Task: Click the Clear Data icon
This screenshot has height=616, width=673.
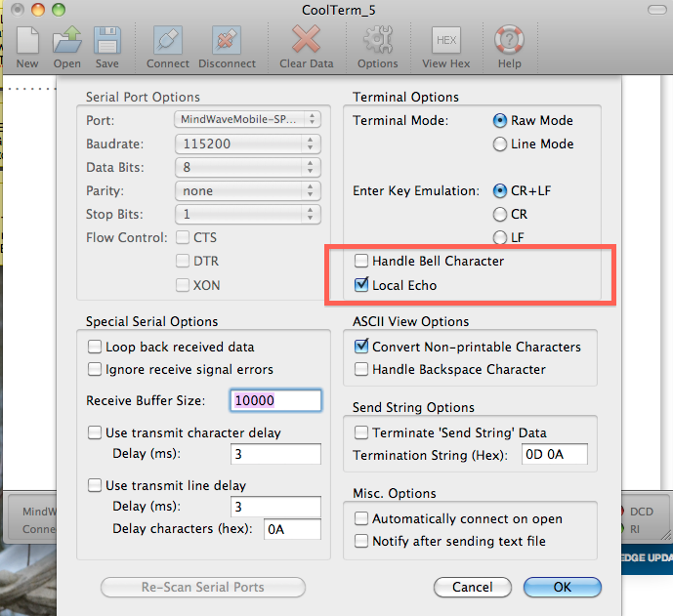Action: 306,42
